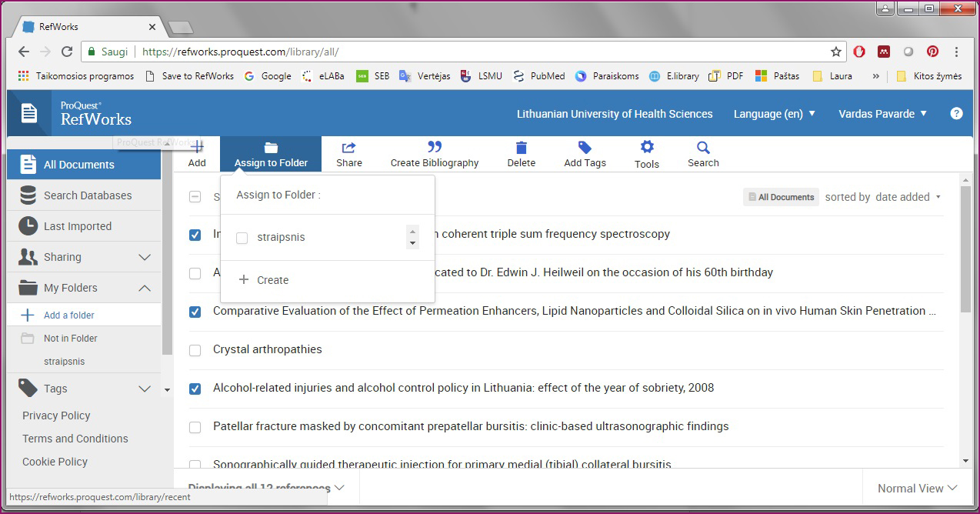
Task: Check the straipsnis folder checkbox
Action: point(242,238)
